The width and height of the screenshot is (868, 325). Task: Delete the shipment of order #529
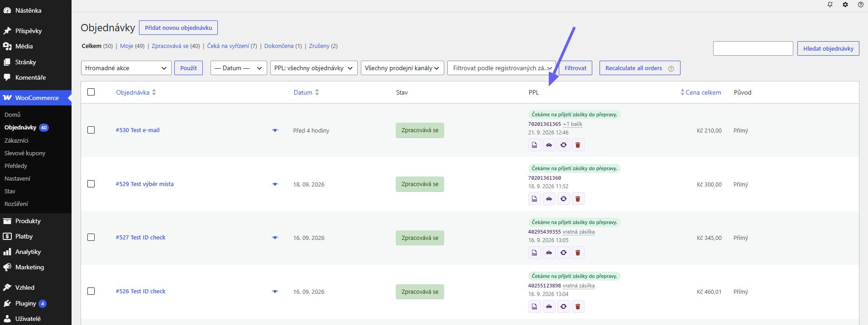click(x=578, y=199)
